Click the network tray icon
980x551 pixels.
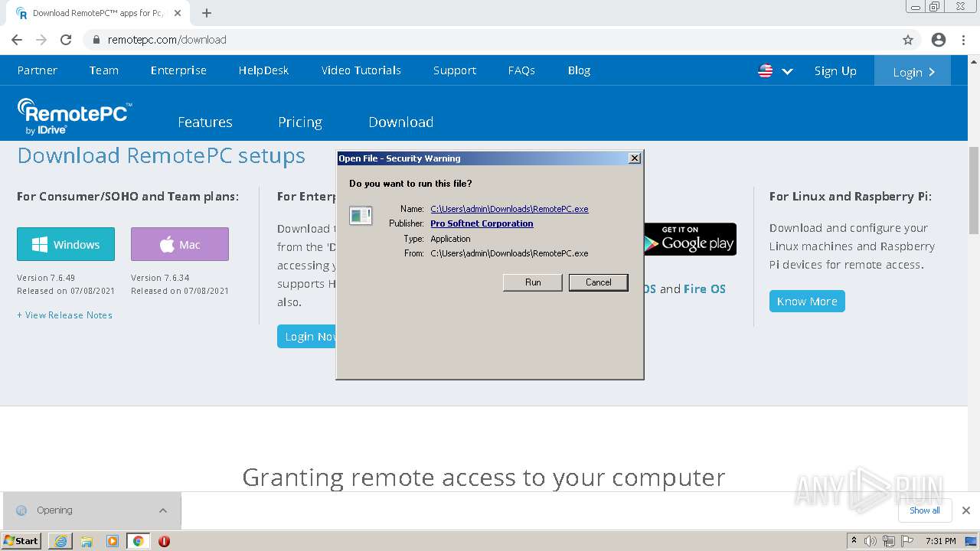tap(888, 541)
